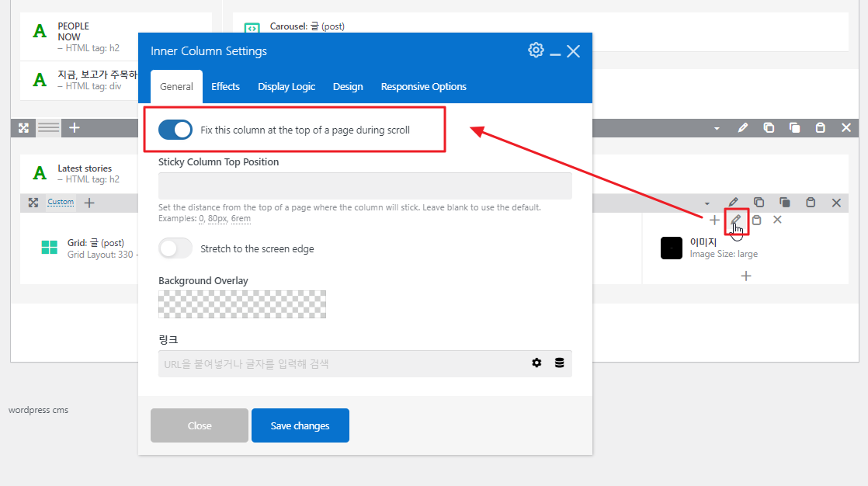Click the Sticky Column Top Position field
Screen dimensions: 868x486
point(365,186)
